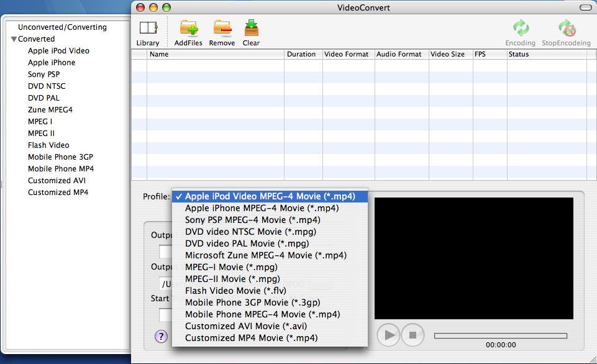Click the Status column header

click(547, 54)
